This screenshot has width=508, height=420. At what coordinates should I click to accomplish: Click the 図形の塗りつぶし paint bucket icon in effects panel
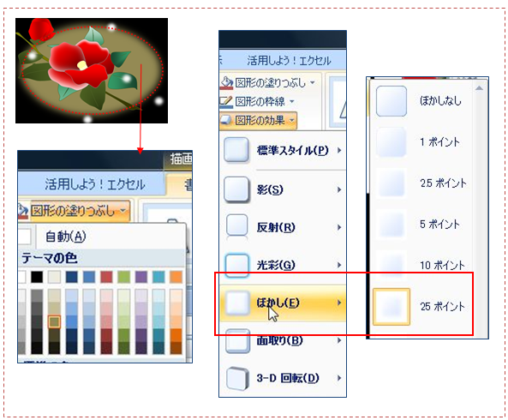[x=226, y=82]
